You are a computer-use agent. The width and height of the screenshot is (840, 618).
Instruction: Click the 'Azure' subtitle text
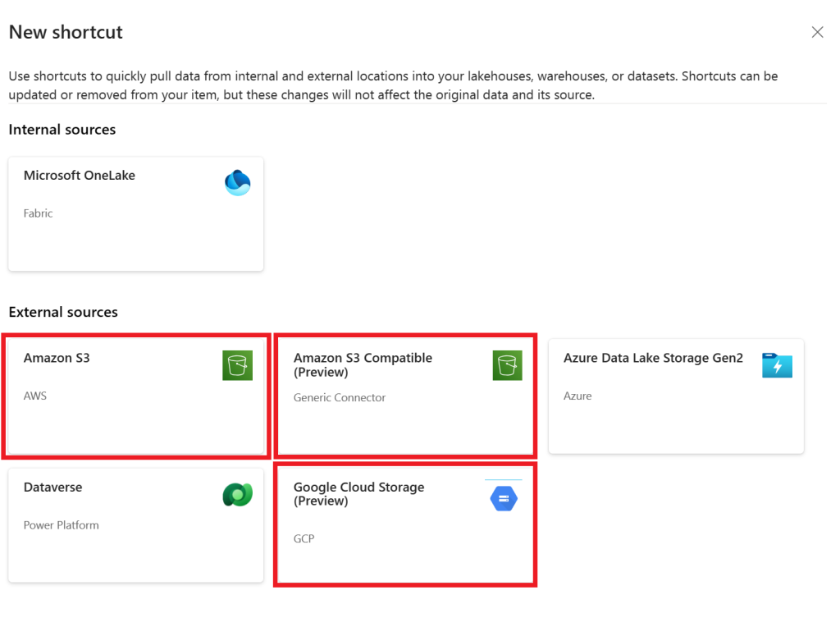(x=577, y=396)
